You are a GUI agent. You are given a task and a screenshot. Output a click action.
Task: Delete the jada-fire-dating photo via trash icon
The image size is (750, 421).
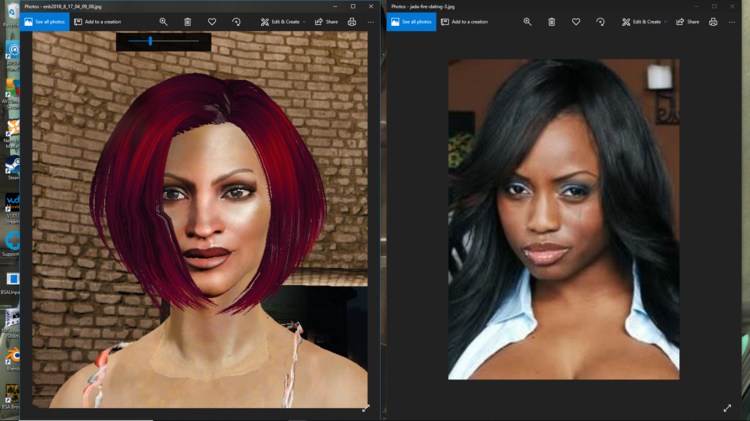tap(551, 22)
